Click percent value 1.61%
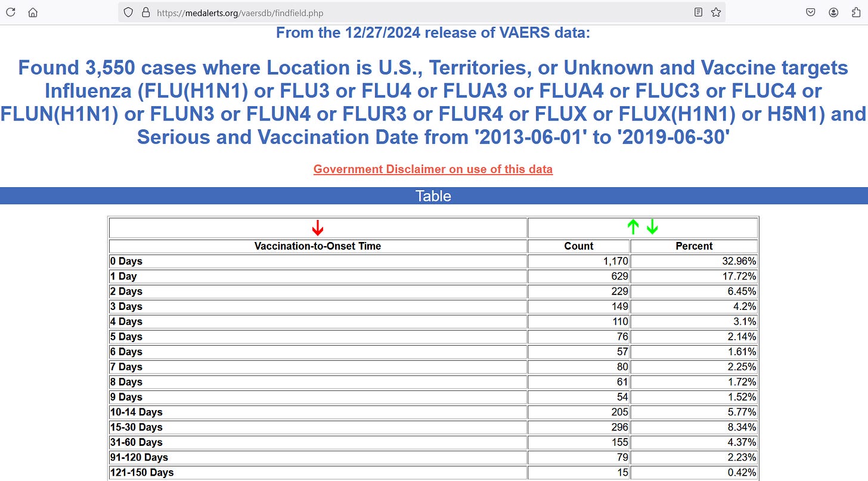Image resolution: width=868 pixels, height=481 pixels. 743,352
